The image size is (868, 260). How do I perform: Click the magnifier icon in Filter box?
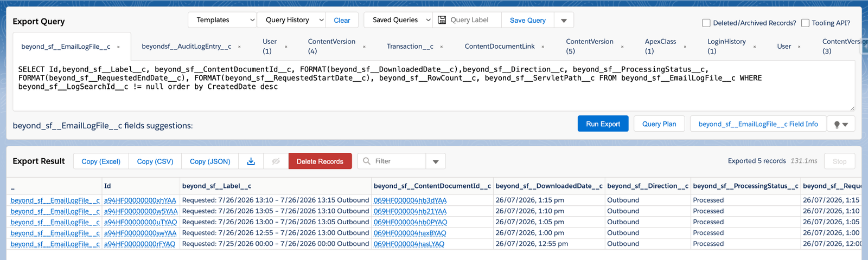click(x=367, y=161)
